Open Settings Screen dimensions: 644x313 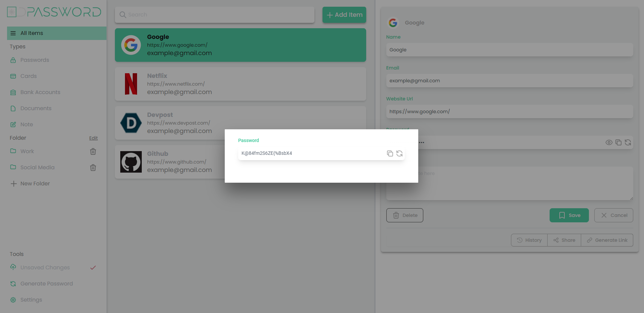[31, 300]
